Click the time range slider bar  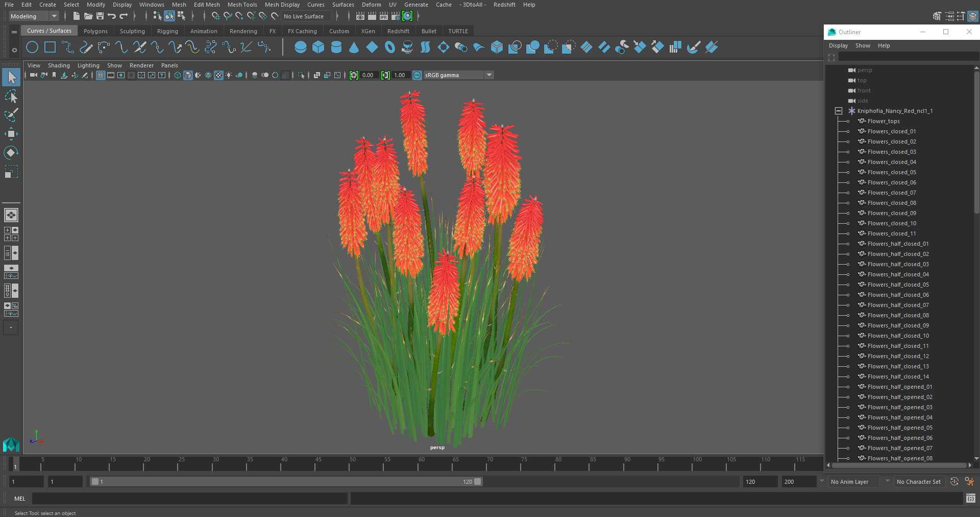point(286,482)
